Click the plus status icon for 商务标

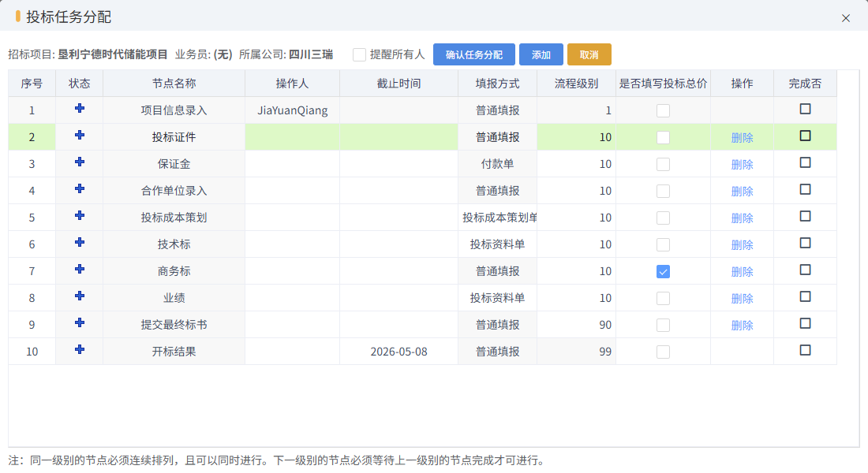(80, 270)
